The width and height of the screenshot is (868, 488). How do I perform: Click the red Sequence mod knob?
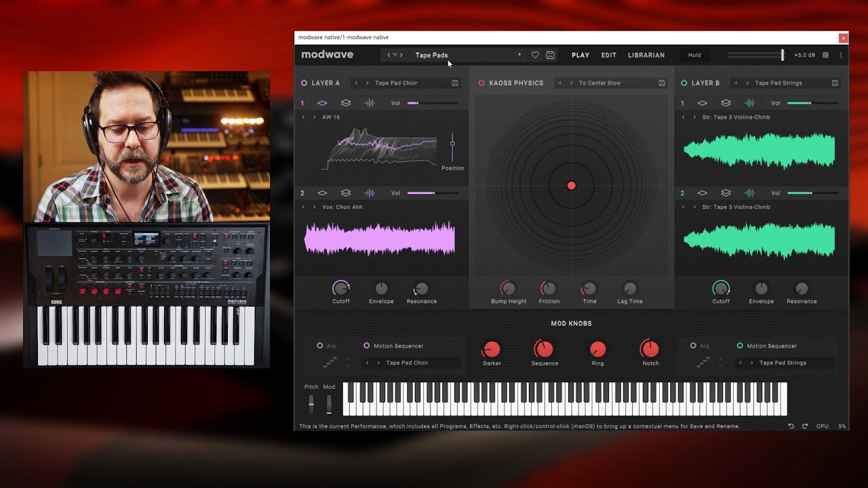[x=544, y=349]
